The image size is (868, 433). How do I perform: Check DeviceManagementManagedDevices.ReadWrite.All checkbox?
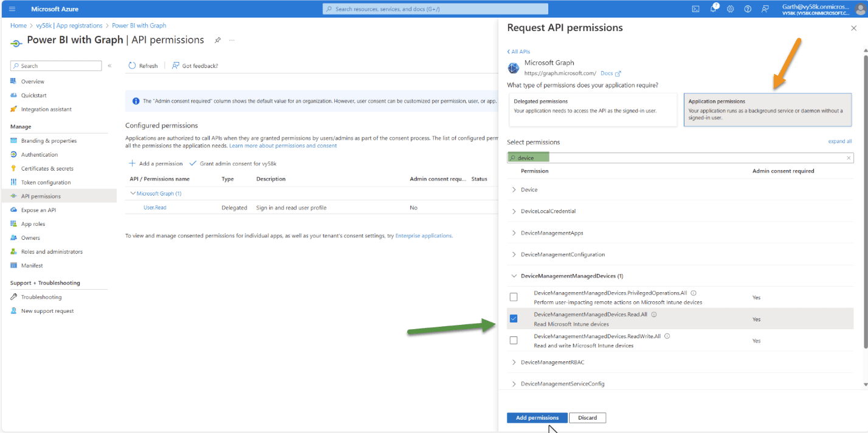tap(514, 340)
